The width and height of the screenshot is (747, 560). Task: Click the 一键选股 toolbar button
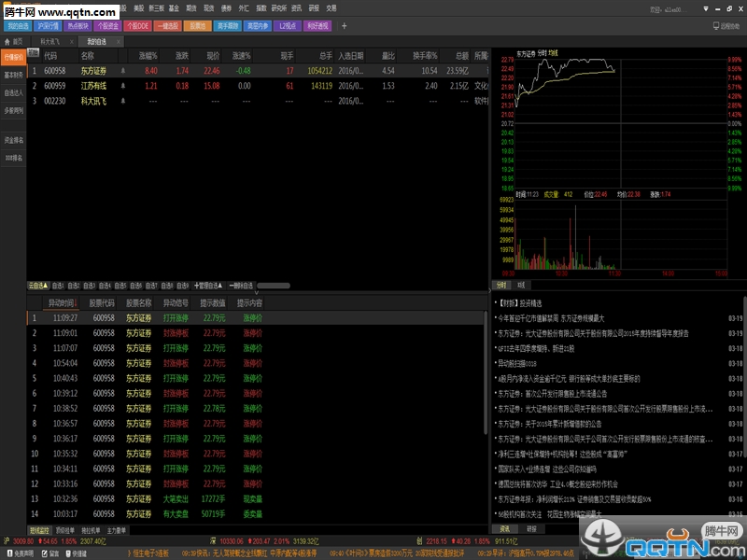pos(168,26)
